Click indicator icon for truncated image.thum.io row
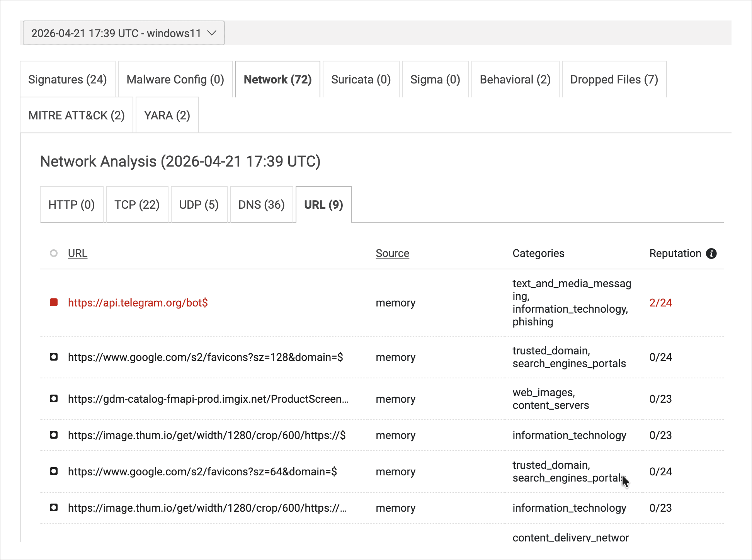752x560 pixels. (54, 507)
